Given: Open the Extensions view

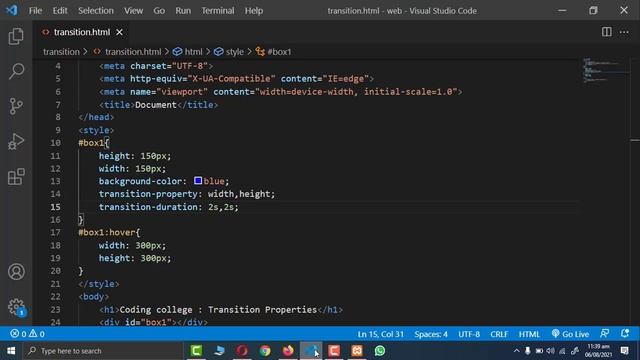Looking at the screenshot, I should click(x=16, y=177).
